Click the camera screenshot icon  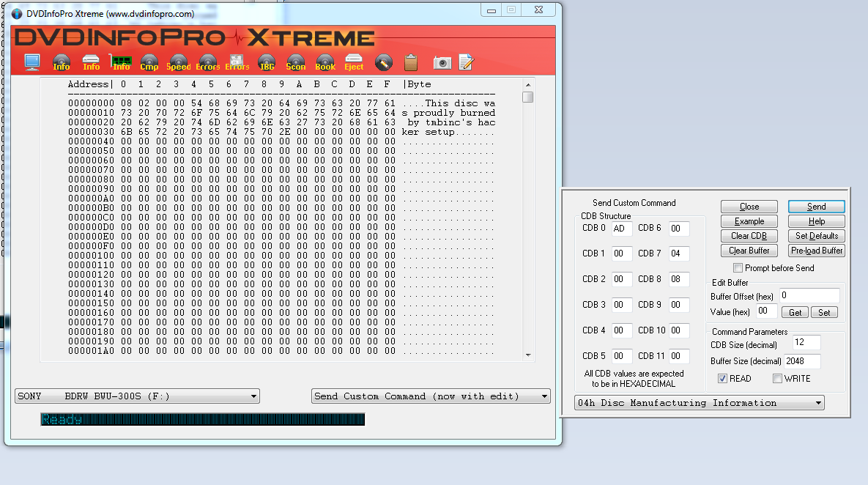(x=442, y=63)
